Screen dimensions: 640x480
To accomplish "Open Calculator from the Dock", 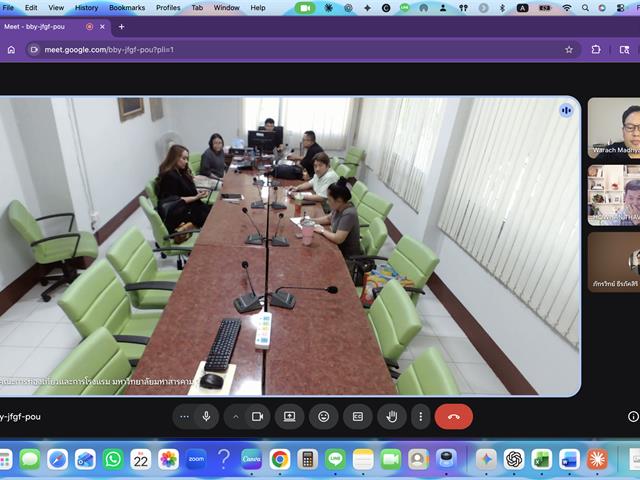I will click(307, 460).
